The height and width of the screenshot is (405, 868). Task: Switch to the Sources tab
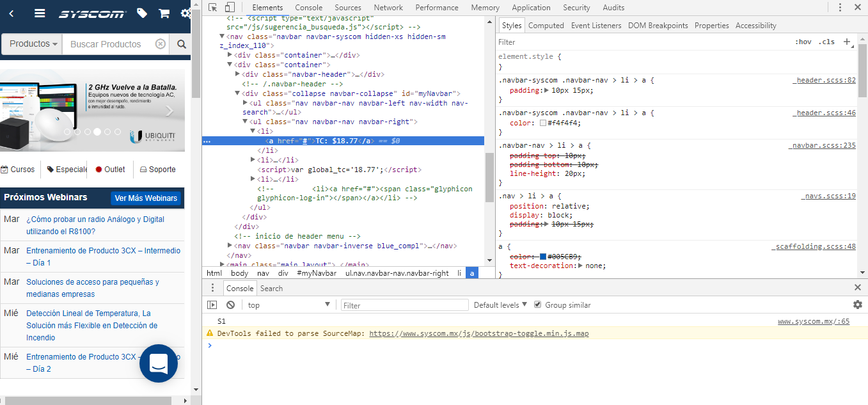click(x=348, y=8)
